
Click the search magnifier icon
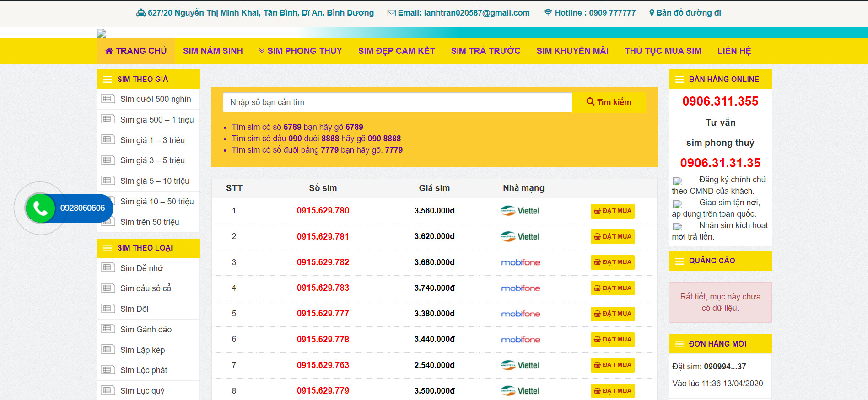tap(591, 102)
